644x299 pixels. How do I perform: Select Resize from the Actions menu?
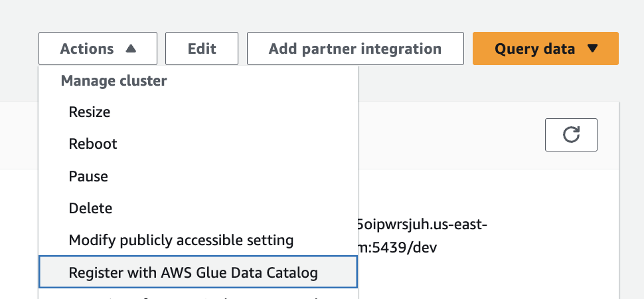(90, 112)
